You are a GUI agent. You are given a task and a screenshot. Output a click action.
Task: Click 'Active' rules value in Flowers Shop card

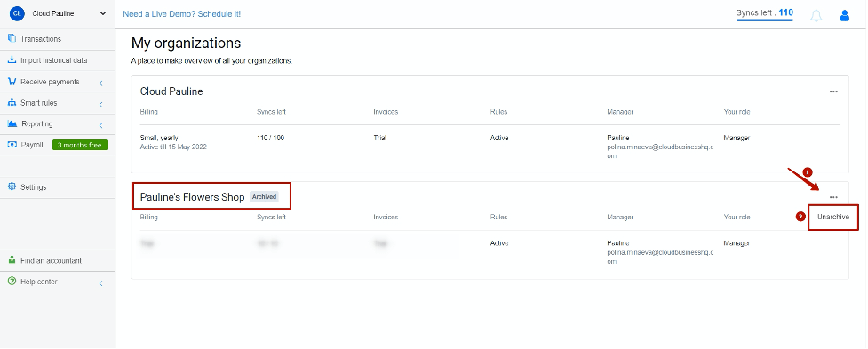pyautogui.click(x=499, y=242)
